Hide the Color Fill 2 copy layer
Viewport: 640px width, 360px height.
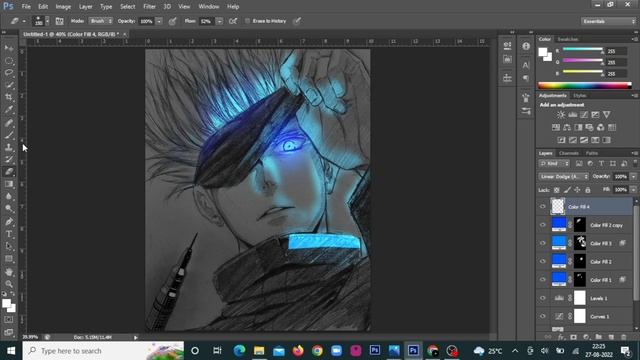coord(542,225)
